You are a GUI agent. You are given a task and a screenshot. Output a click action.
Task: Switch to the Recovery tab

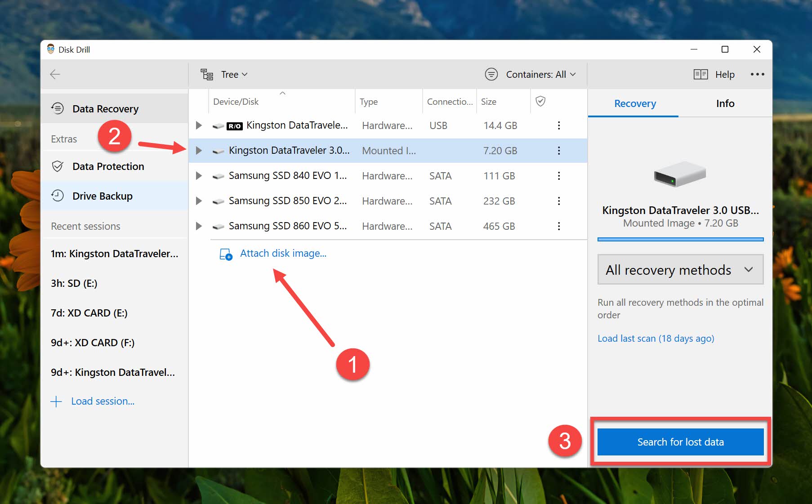click(x=635, y=103)
